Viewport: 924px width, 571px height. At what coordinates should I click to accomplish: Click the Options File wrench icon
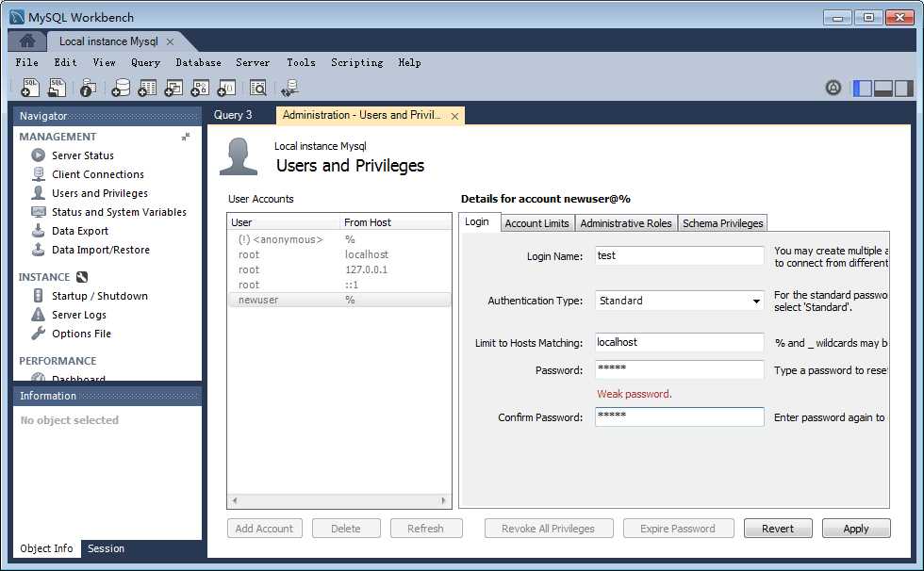(x=39, y=334)
